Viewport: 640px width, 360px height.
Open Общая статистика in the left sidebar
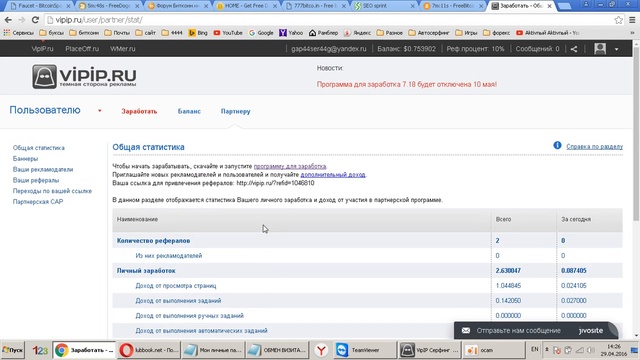pos(38,148)
